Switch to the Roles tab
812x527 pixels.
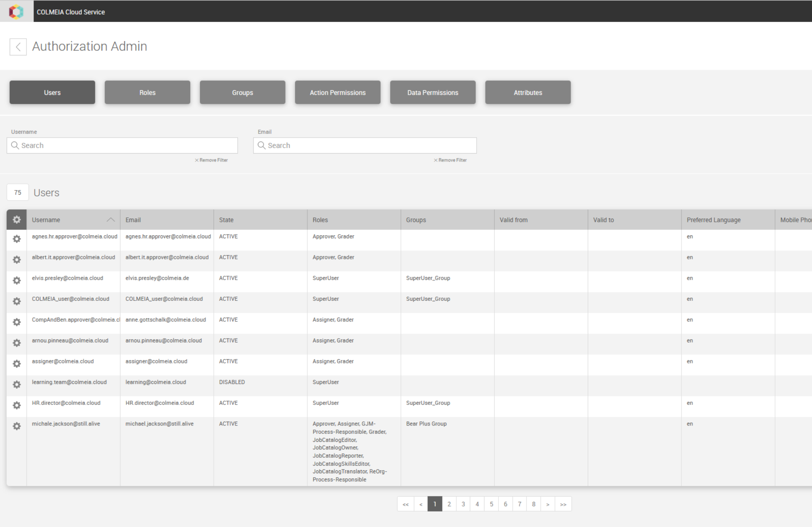click(147, 92)
